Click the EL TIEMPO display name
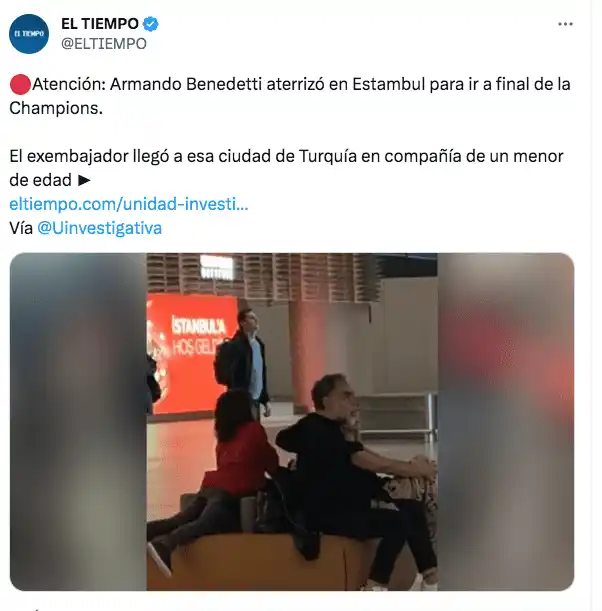This screenshot has height=611, width=602. click(100, 24)
